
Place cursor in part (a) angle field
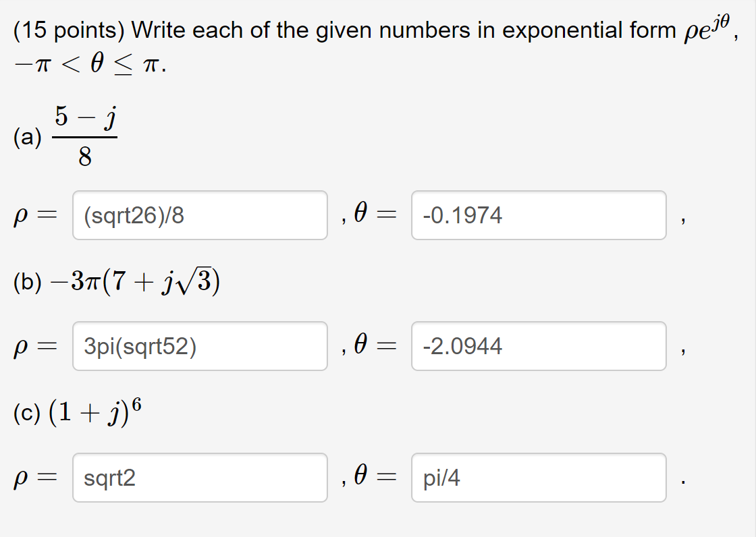[x=539, y=215]
